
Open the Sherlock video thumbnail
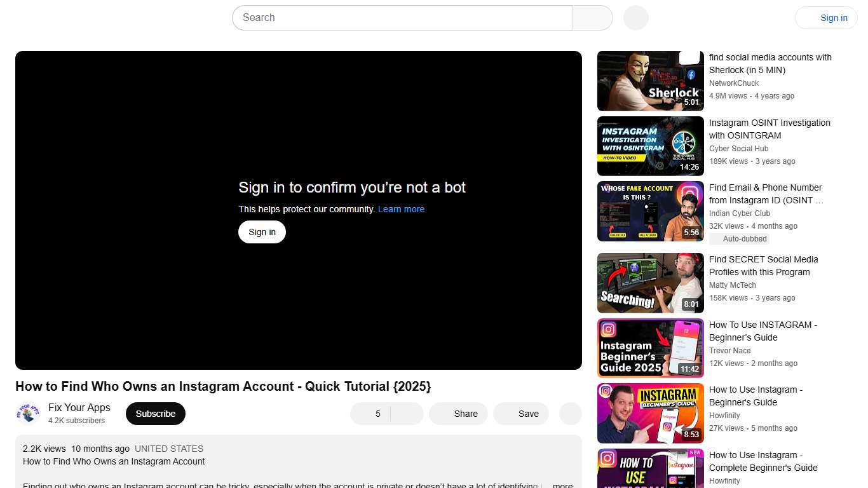[650, 81]
